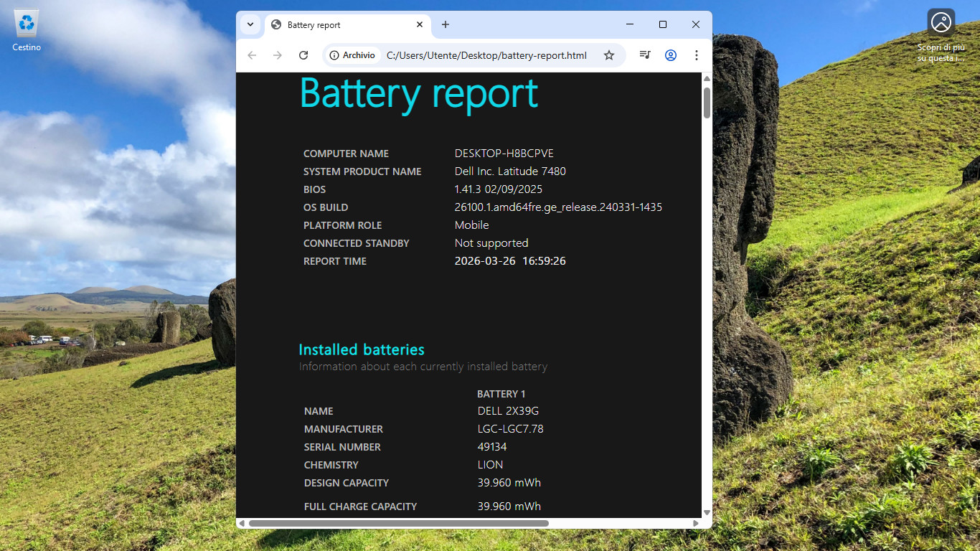Screen dimensions: 980x551
Task: Open the Scopri di più desktop icon
Action: point(941,36)
